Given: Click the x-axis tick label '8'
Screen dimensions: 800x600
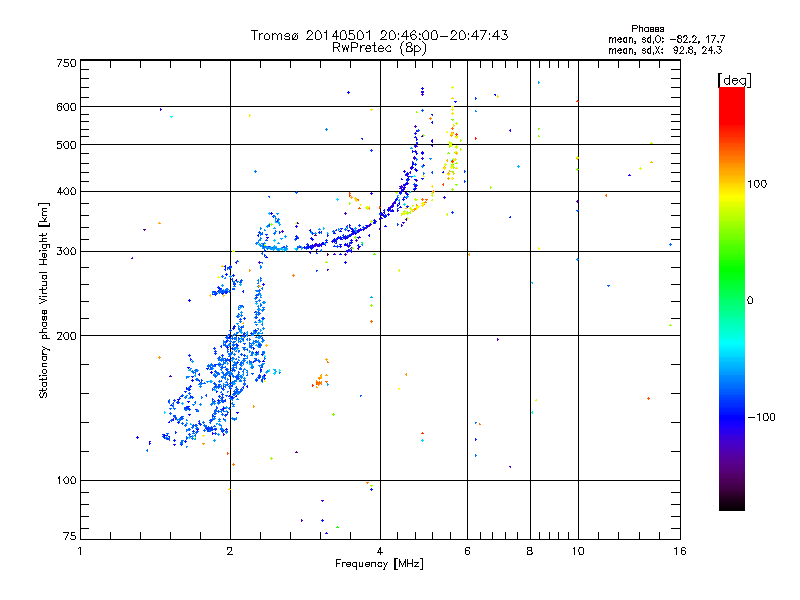Looking at the screenshot, I should [x=530, y=551].
